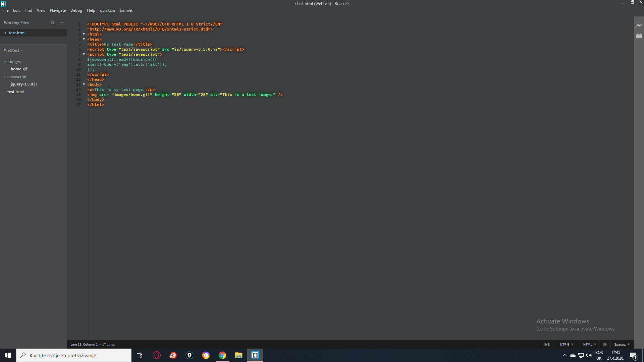
Task: Toggle the INS insert mode indicator
Action: [547, 344]
